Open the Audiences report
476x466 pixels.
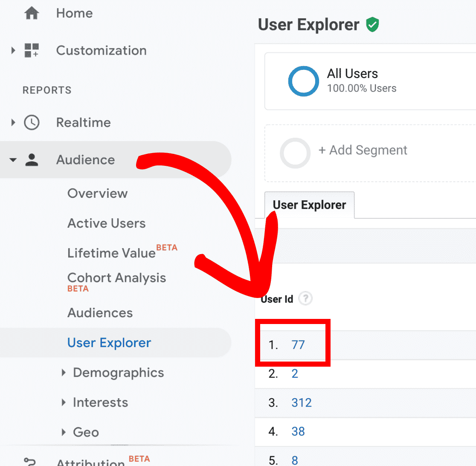100,313
